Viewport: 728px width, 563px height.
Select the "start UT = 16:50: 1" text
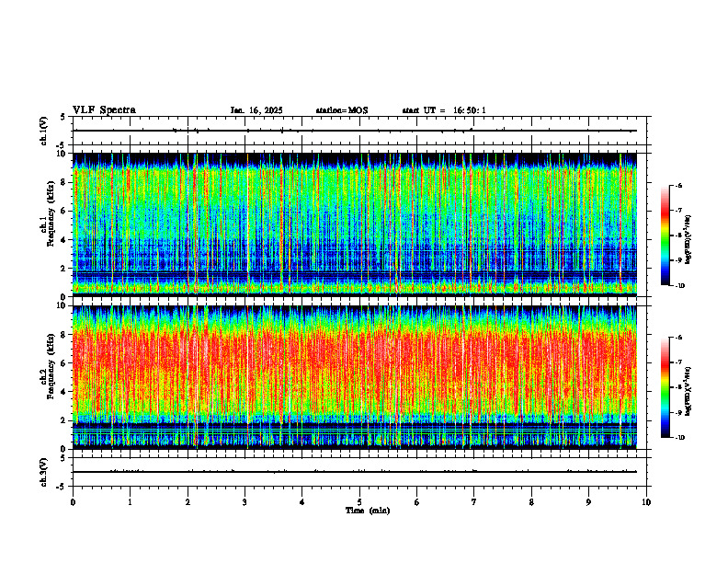point(444,110)
